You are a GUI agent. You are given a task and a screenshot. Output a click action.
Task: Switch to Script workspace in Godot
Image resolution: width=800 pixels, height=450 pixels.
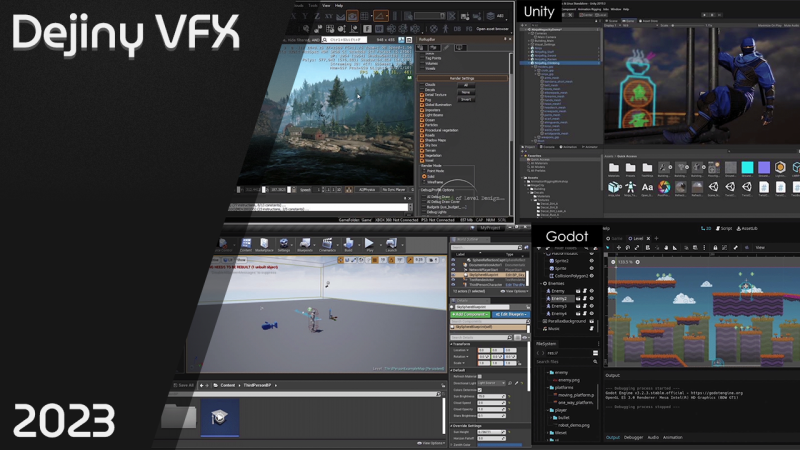[x=724, y=229]
